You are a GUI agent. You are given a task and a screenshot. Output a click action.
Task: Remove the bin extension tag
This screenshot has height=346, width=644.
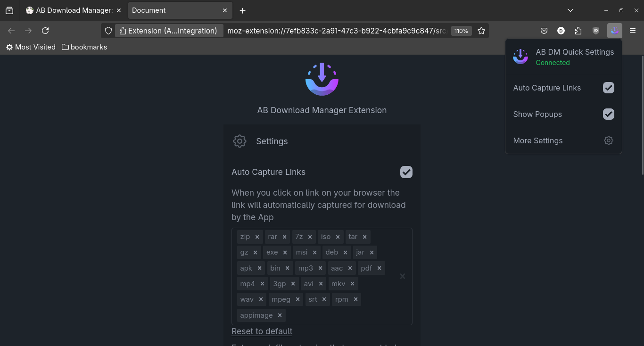point(287,268)
